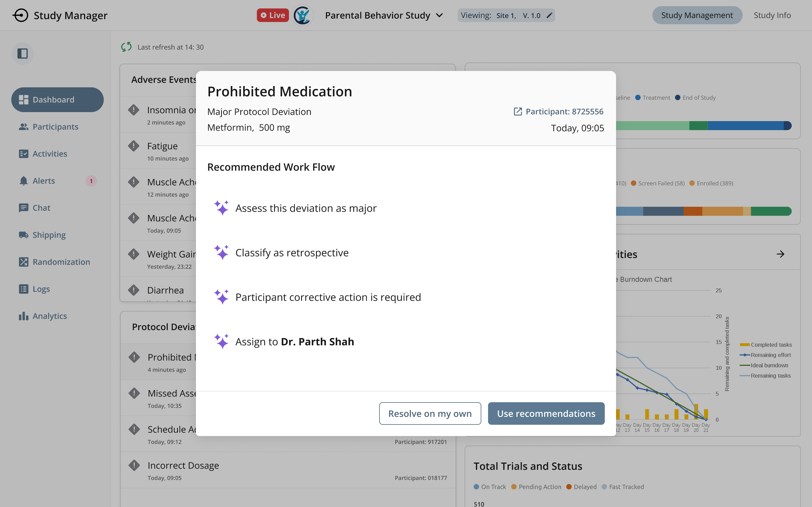Click the refresh icon beside Last refresh
Viewport: 812px width, 507px height.
(x=127, y=47)
